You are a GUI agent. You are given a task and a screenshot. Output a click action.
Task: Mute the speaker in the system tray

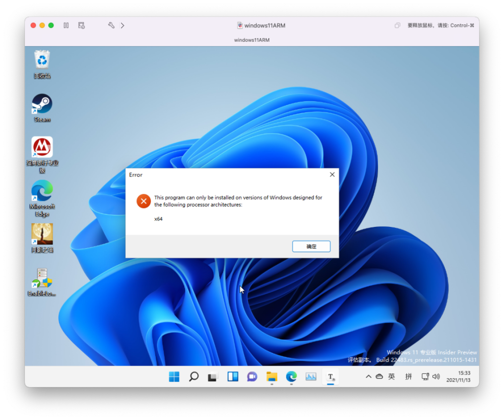(x=435, y=376)
